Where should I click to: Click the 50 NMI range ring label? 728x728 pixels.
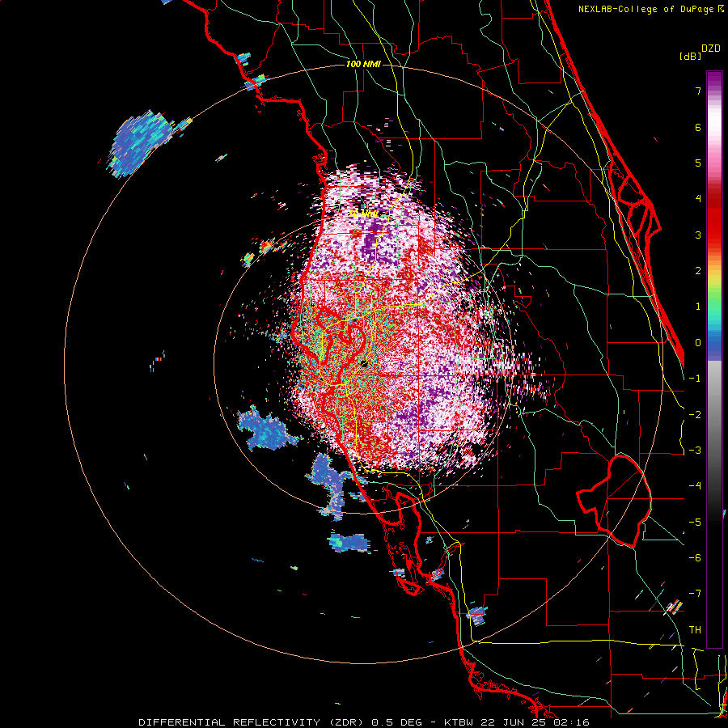[362, 214]
